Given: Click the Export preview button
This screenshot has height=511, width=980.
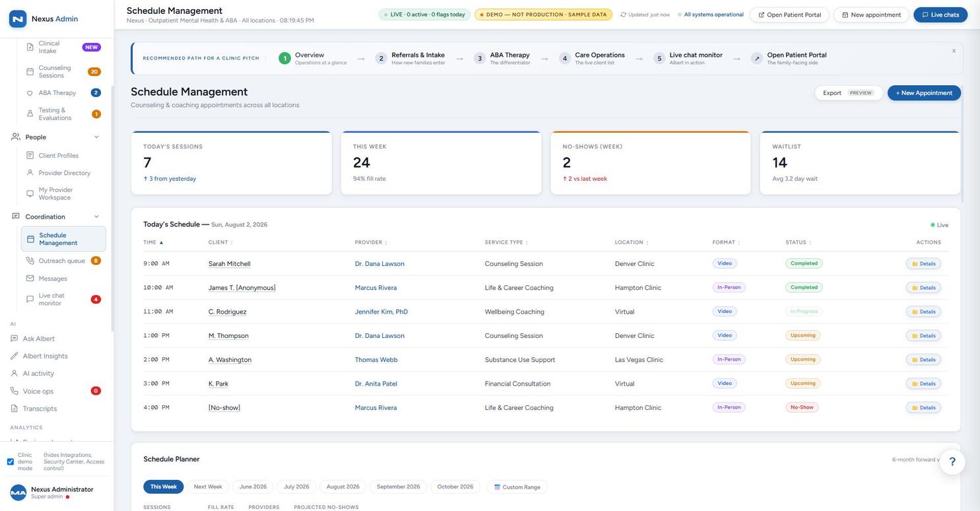Looking at the screenshot, I should click(849, 93).
